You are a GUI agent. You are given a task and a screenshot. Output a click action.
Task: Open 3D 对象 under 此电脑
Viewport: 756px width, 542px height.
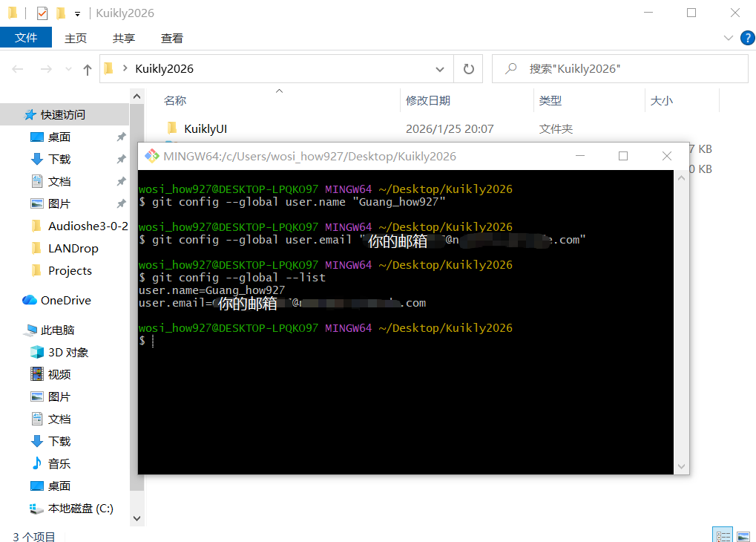coord(68,353)
